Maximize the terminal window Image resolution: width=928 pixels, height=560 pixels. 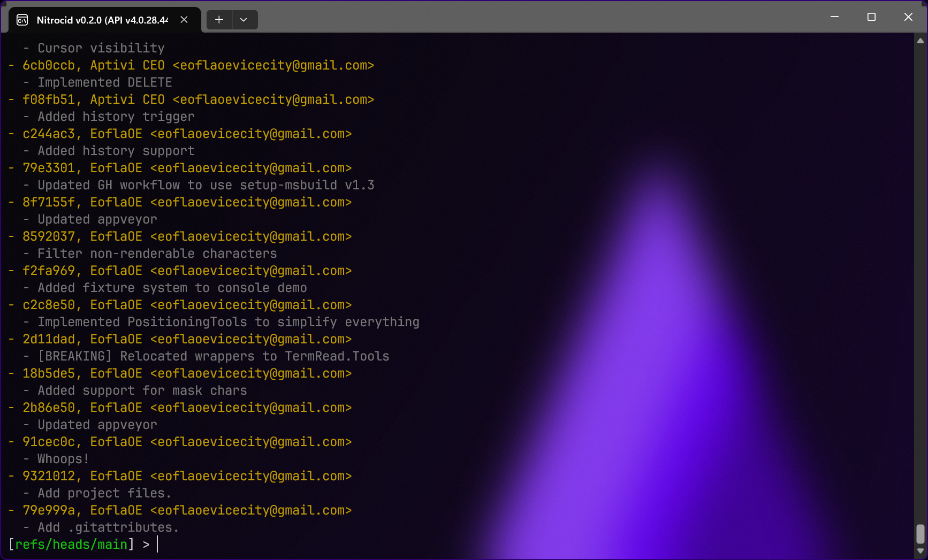click(871, 17)
